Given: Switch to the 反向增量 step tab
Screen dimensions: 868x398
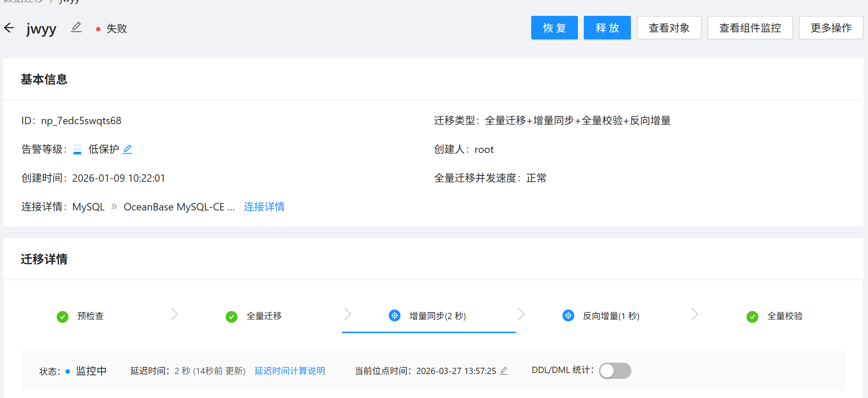Looking at the screenshot, I should tap(611, 316).
